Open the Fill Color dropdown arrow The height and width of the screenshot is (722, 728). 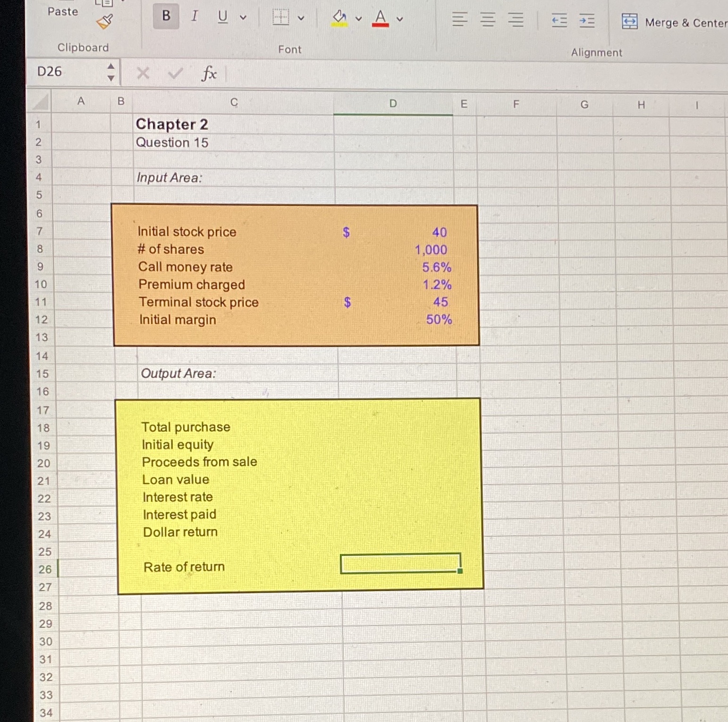tap(359, 19)
